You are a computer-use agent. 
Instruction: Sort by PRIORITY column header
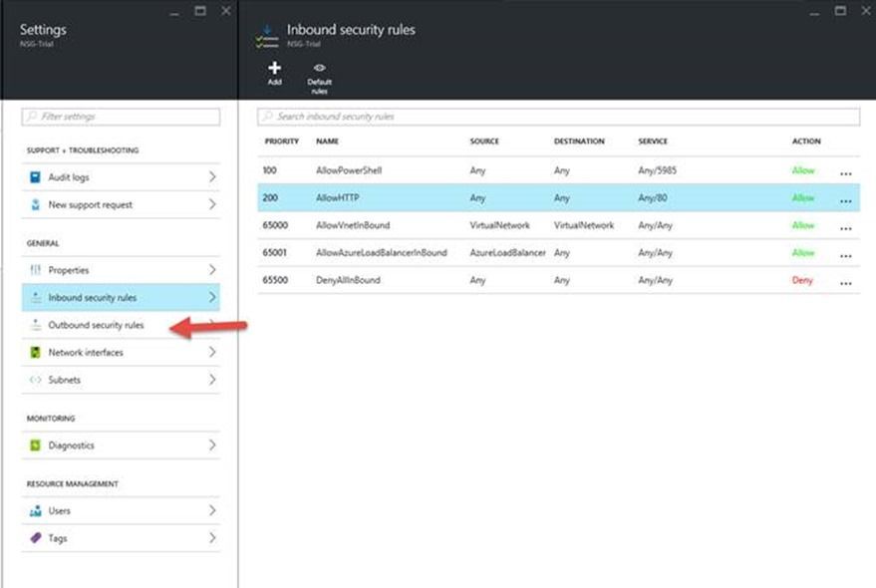coord(282,142)
